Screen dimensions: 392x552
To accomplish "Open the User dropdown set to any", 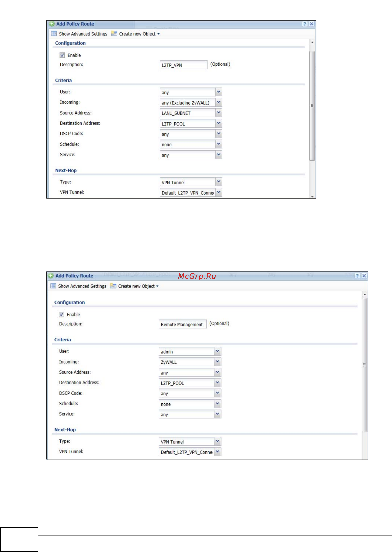I will pyautogui.click(x=218, y=92).
